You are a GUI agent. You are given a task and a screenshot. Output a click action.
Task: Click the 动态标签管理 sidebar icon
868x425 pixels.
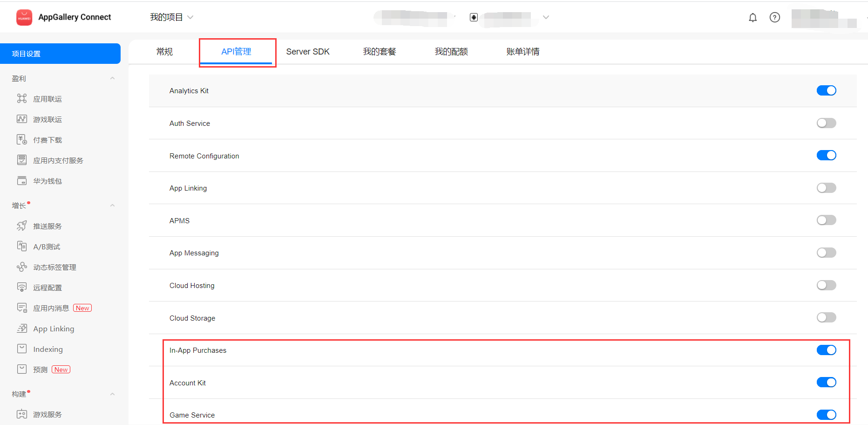tap(22, 267)
